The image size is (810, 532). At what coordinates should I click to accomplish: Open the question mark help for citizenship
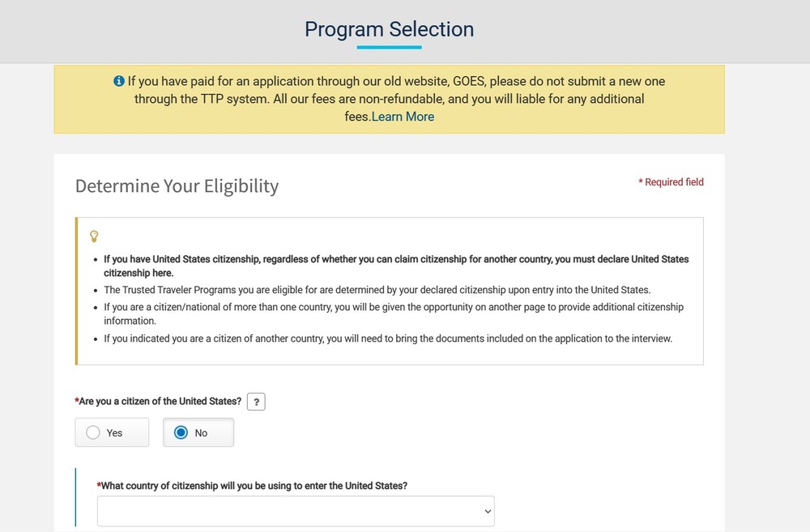256,402
